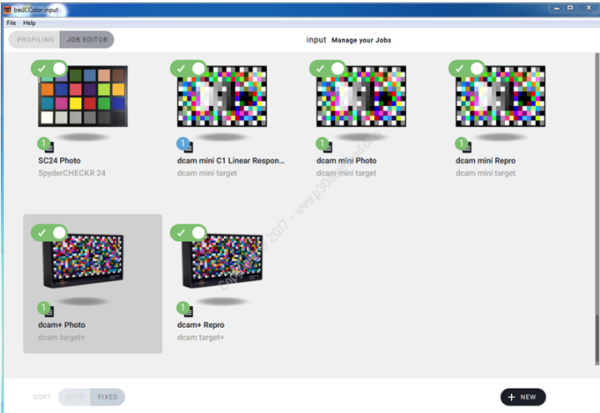Screen dimensions: 600x413
Task: Create a job with the NEW button
Action: point(523,397)
